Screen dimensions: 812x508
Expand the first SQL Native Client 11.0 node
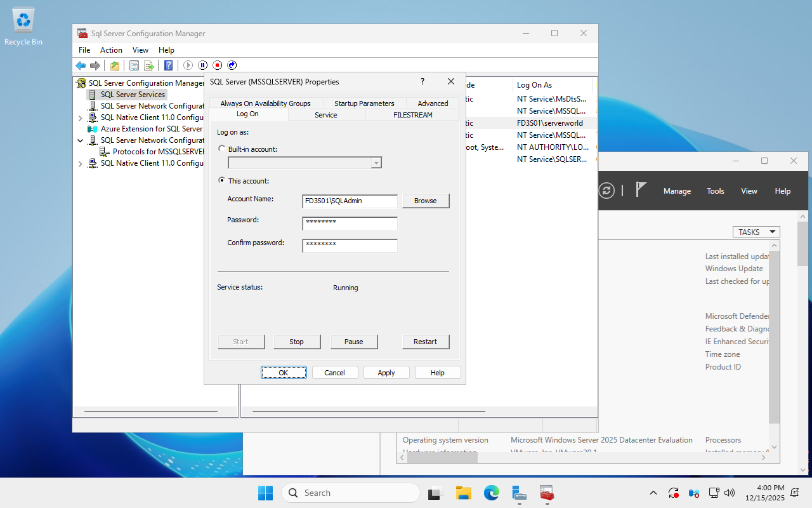pos(80,117)
